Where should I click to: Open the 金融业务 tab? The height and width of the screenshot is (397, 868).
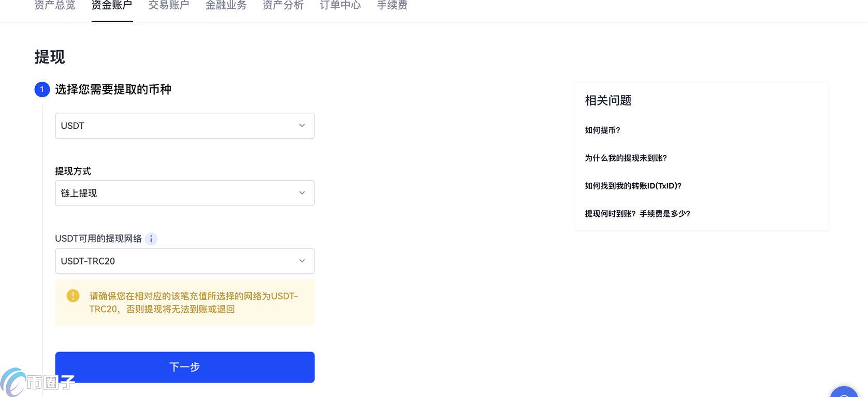(x=226, y=6)
